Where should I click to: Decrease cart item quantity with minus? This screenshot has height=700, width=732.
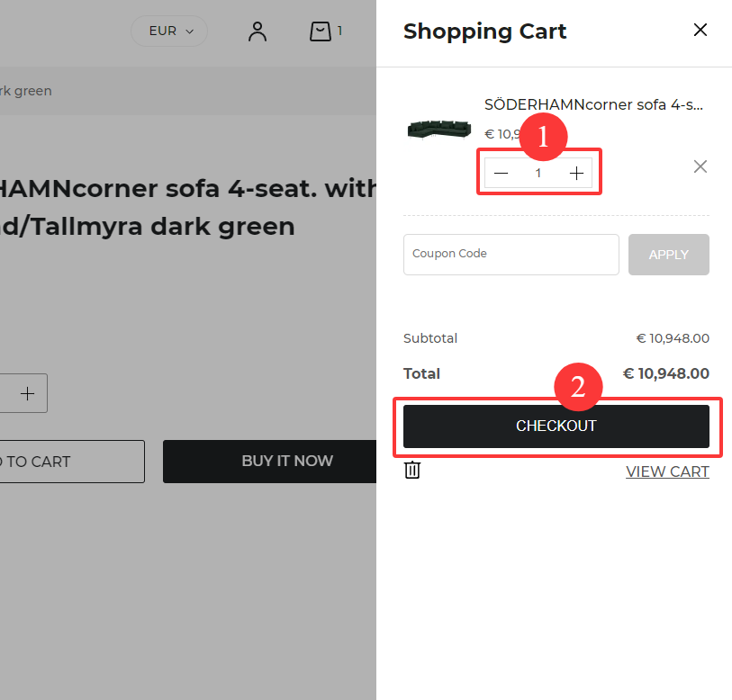501,173
